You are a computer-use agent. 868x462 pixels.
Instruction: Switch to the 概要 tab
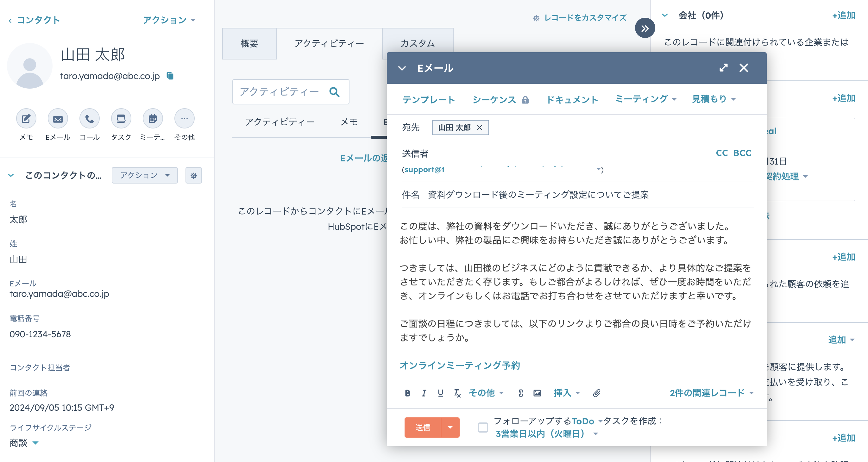pyautogui.click(x=249, y=43)
